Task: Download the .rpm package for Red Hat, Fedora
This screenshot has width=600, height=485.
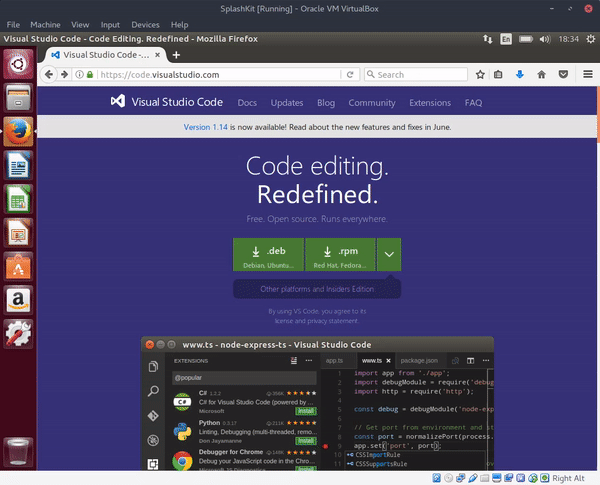Action: (x=341, y=255)
